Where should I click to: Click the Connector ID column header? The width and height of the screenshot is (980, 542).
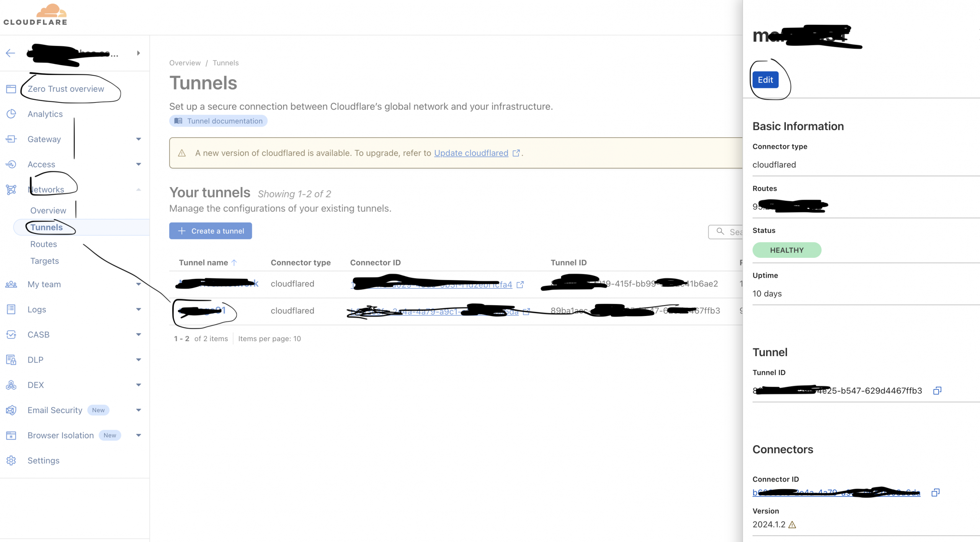(x=375, y=262)
